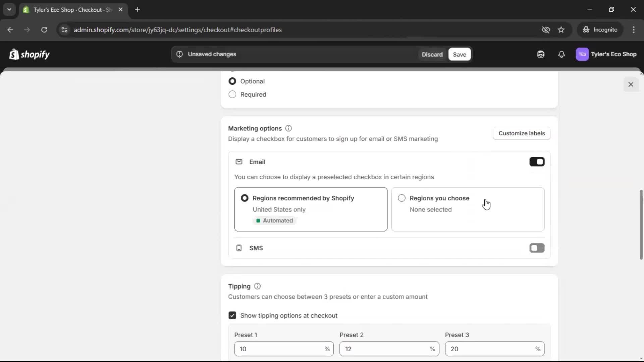View Marketing options info tooltip icon
The width and height of the screenshot is (644, 362).
[288, 128]
